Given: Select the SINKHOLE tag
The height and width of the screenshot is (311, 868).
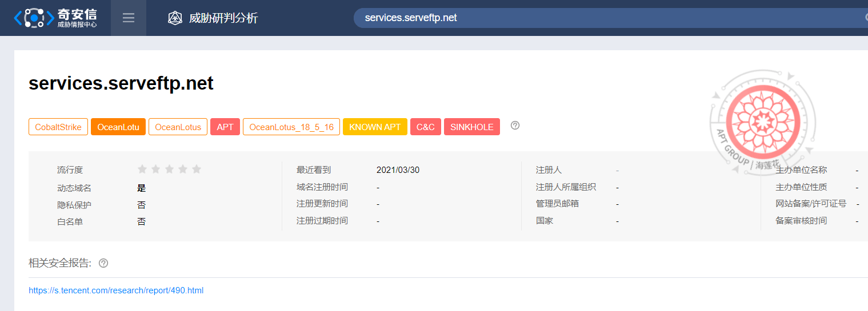Looking at the screenshot, I should pyautogui.click(x=472, y=127).
